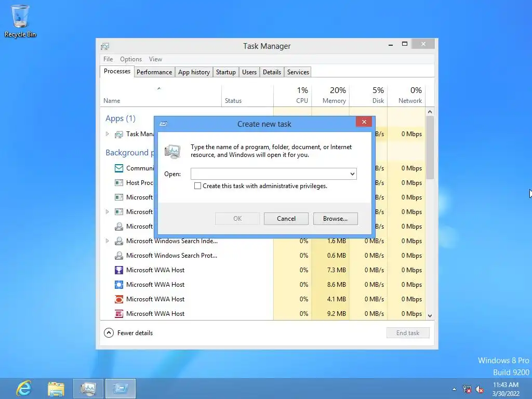The width and height of the screenshot is (532, 399).
Task: Click the orange WWA Host icon
Action: pyautogui.click(x=119, y=299)
